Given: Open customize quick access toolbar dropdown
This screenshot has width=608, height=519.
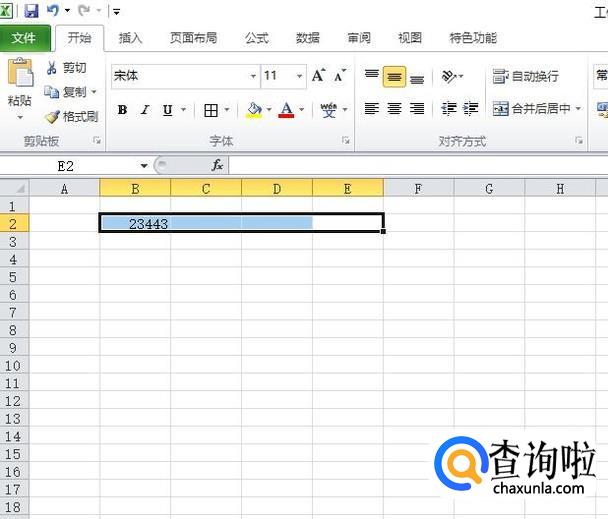Looking at the screenshot, I should coord(116,12).
